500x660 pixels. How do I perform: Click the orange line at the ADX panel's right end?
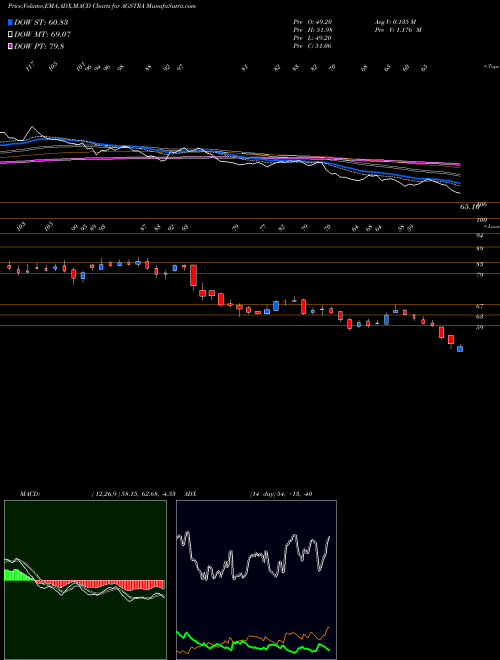[327, 628]
